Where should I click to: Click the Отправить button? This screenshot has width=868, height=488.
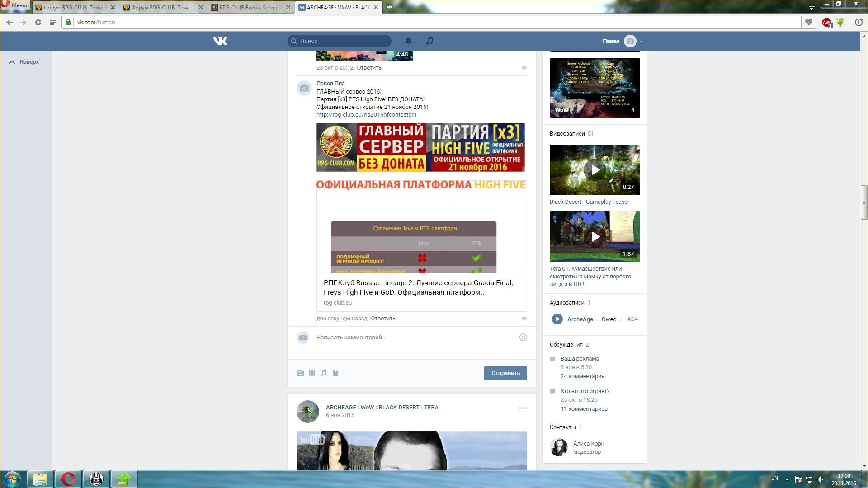point(505,373)
